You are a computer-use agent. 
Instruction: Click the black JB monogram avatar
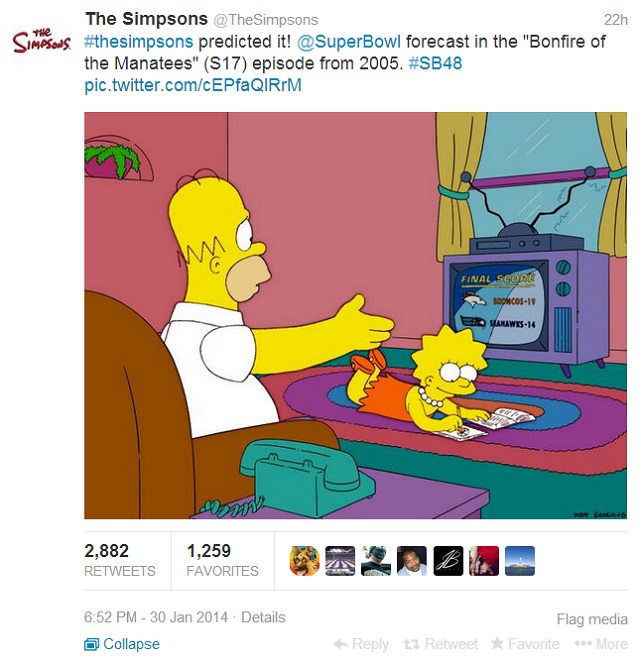[x=448, y=561]
